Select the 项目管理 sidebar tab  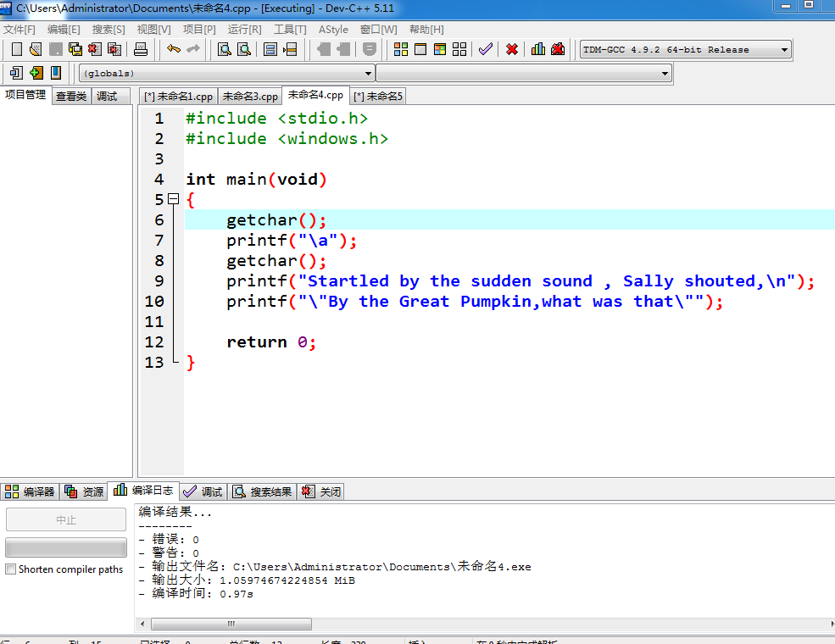point(25,95)
